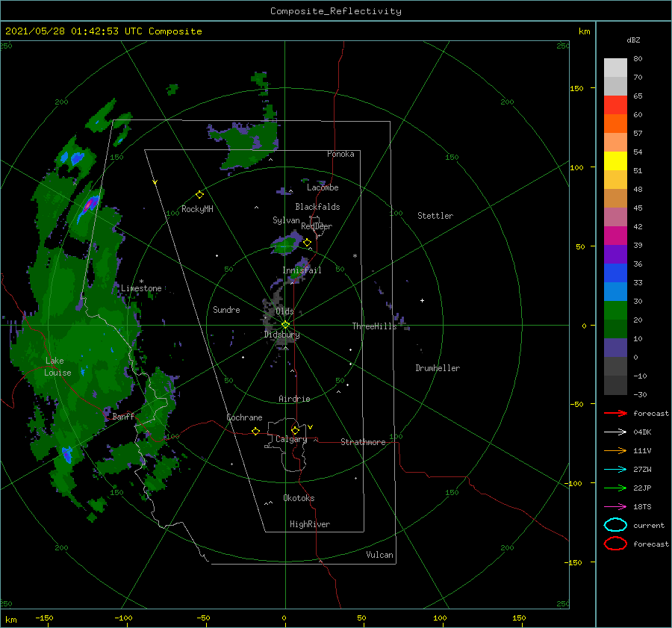The height and width of the screenshot is (628, 672).
Task: Select the 39 dBZ magenta color swatch
Action: pos(615,235)
